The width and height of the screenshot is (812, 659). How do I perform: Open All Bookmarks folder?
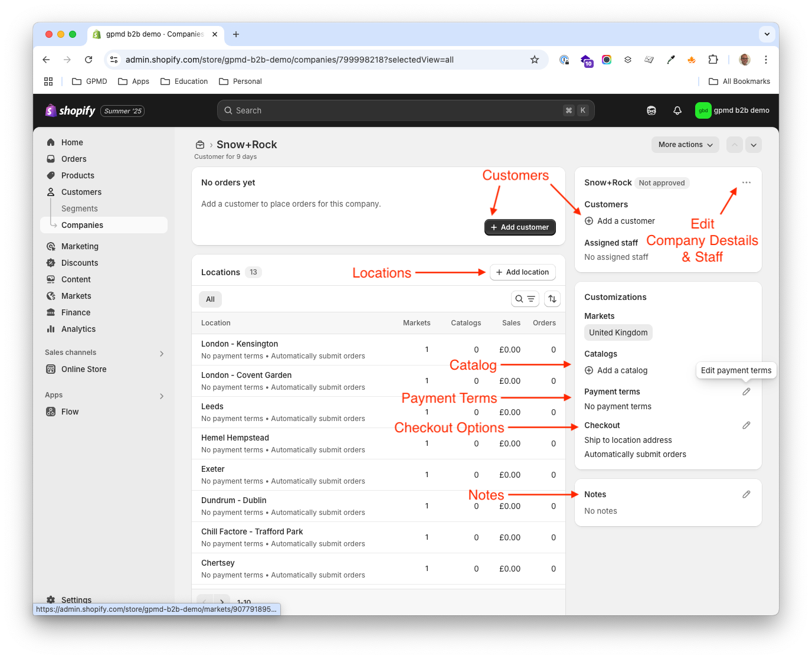pos(739,81)
